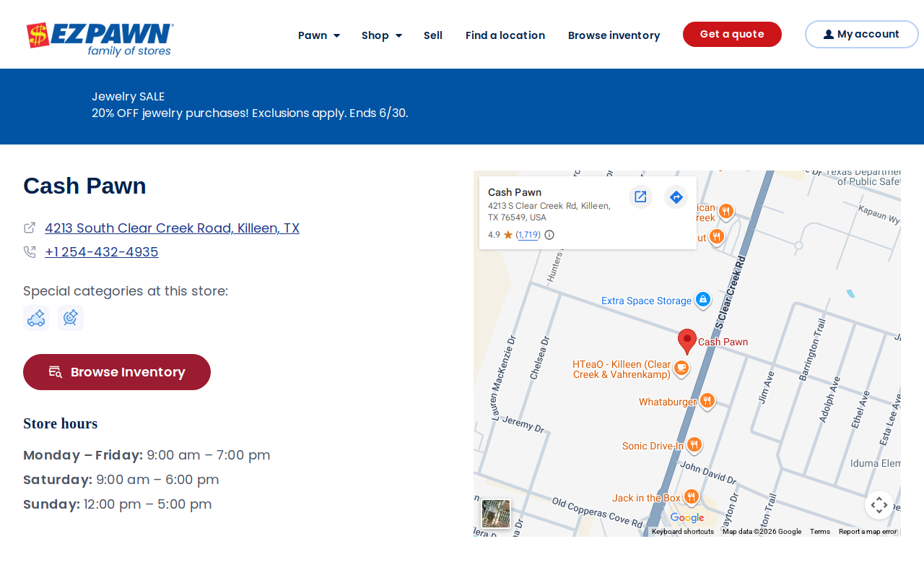Select the second special category icon
The width and height of the screenshot is (924, 578).
tap(71, 318)
